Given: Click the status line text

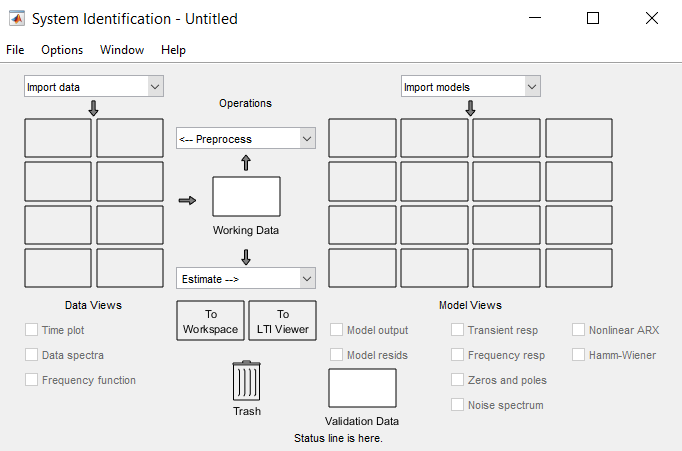Looking at the screenshot, I should (338, 438).
